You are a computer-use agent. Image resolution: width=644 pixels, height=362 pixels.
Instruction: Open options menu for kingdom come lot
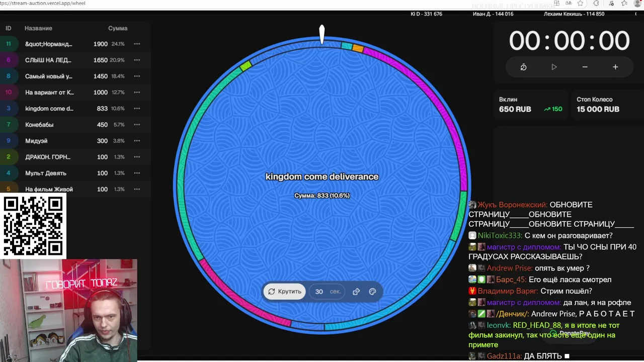click(137, 109)
